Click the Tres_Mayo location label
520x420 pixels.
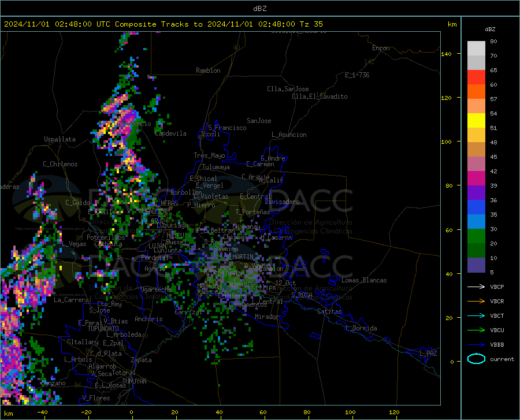209,155
